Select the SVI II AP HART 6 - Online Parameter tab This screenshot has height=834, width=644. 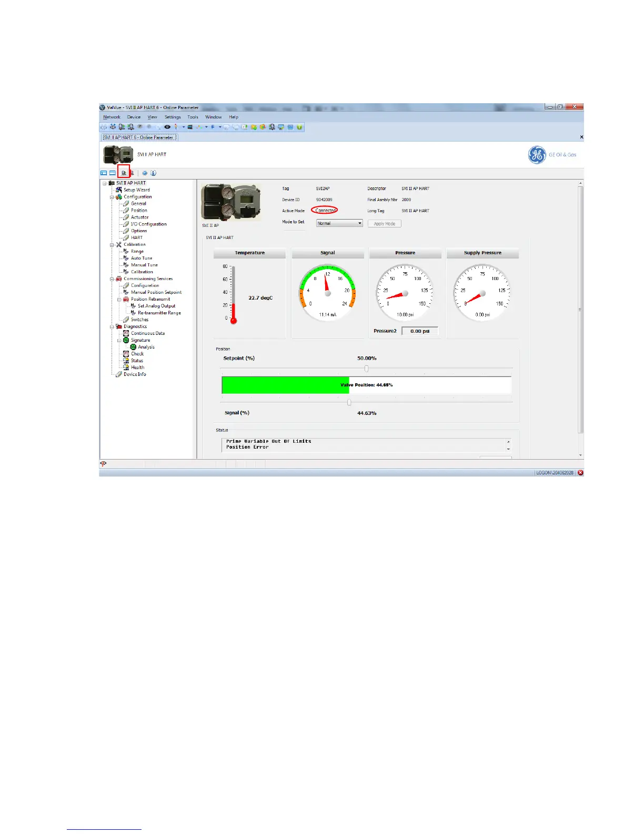point(139,137)
